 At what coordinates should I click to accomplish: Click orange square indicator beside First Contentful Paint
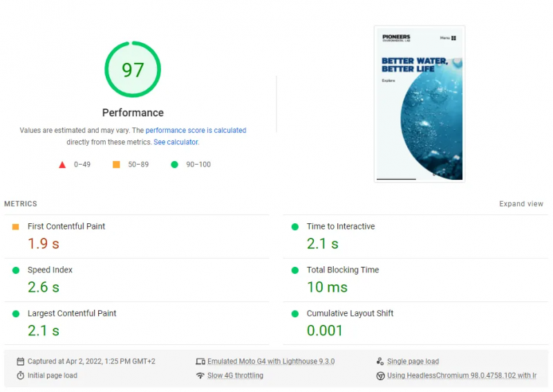click(16, 227)
